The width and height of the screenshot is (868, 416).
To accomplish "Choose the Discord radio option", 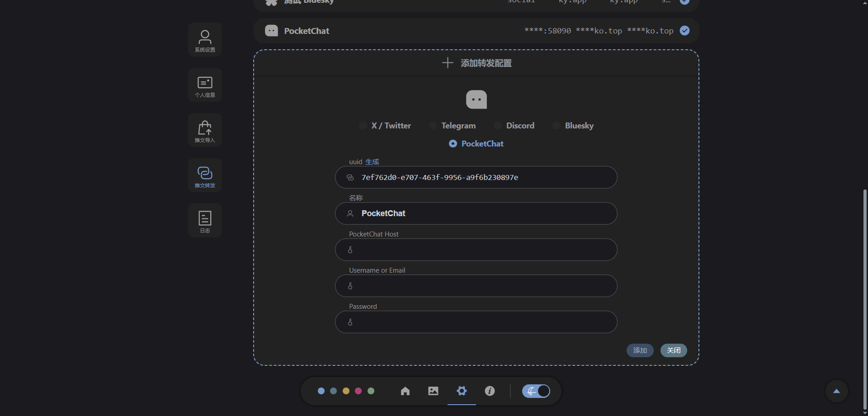I will tap(498, 126).
